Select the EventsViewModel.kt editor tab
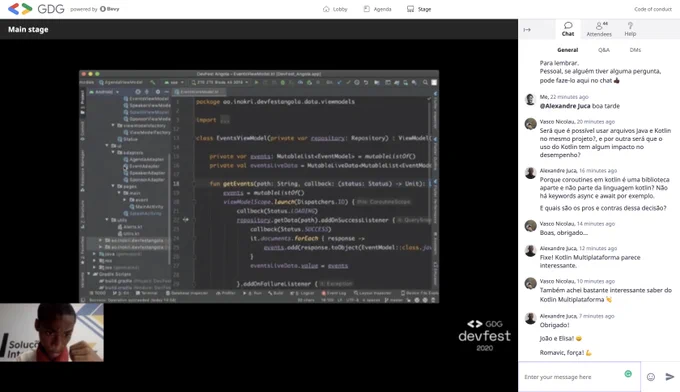Screen dimensions: 680x392 (198, 92)
